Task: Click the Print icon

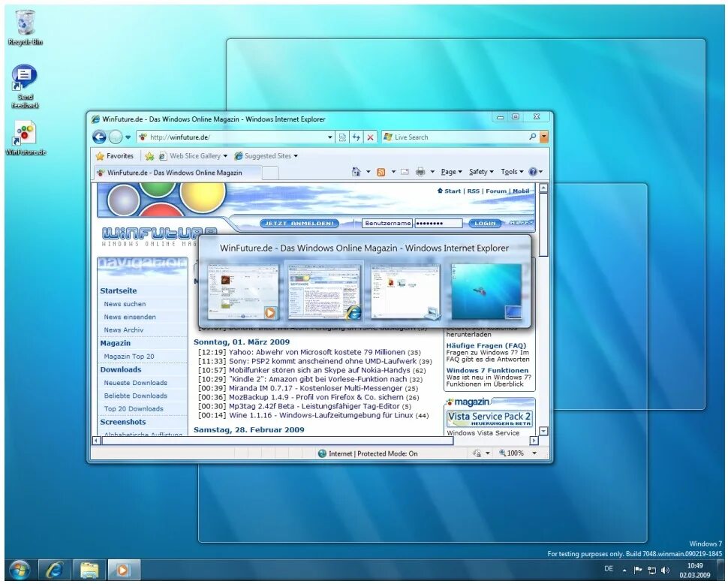Action: [x=420, y=172]
